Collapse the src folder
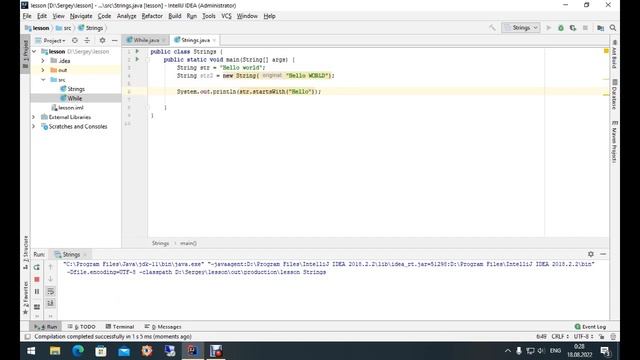The height and width of the screenshot is (360, 640). click(x=42, y=80)
